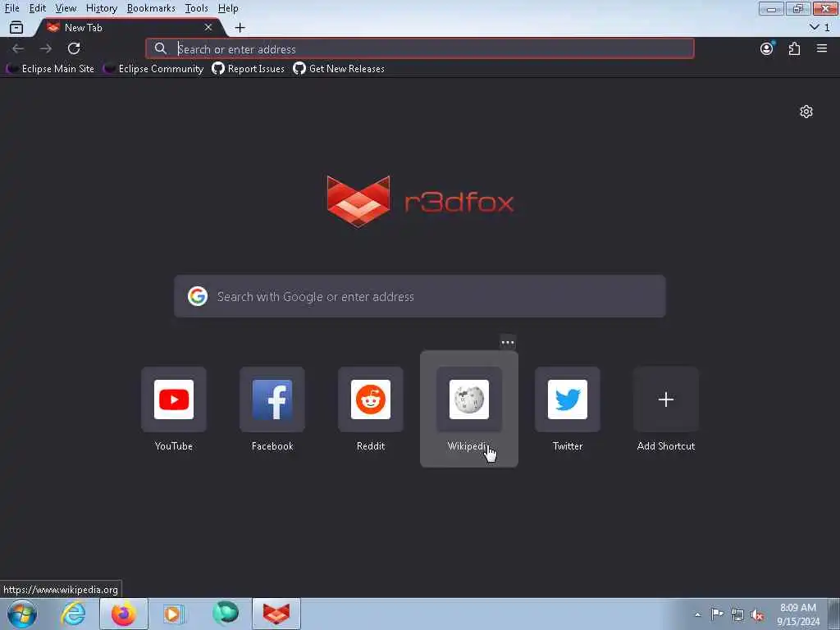Open the Edit menu

click(x=38, y=8)
